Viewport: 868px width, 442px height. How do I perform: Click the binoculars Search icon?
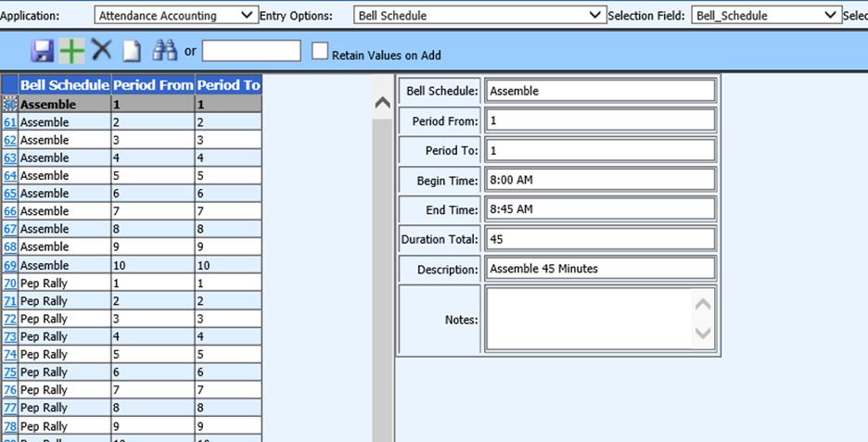click(x=165, y=51)
